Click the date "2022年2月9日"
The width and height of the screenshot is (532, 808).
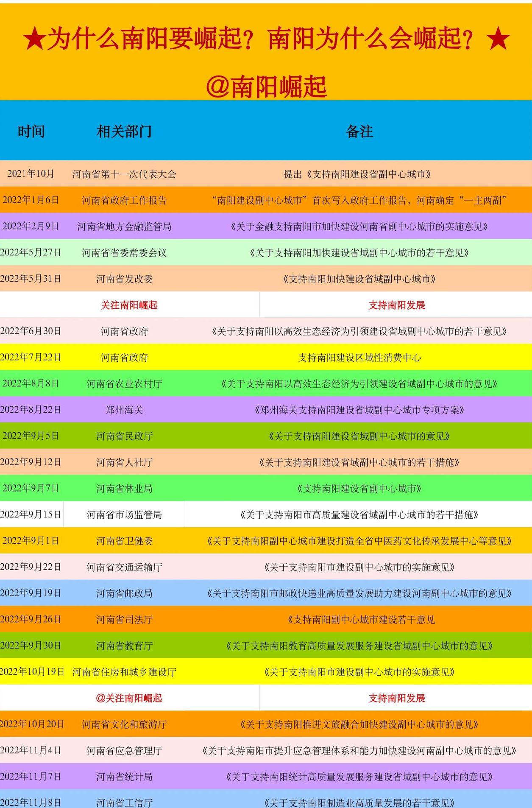point(31,226)
